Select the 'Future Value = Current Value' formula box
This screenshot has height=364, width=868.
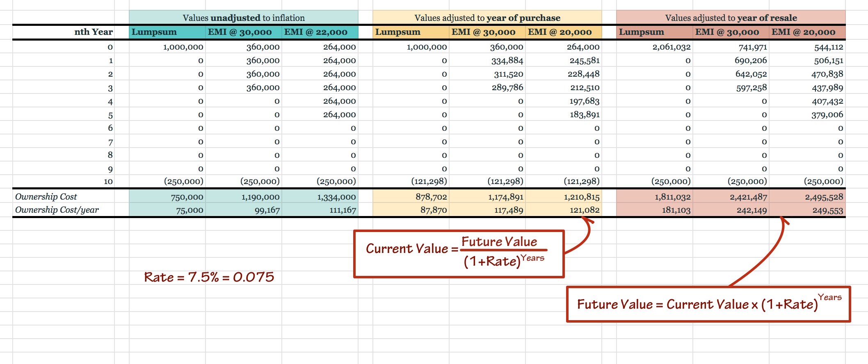point(708,304)
